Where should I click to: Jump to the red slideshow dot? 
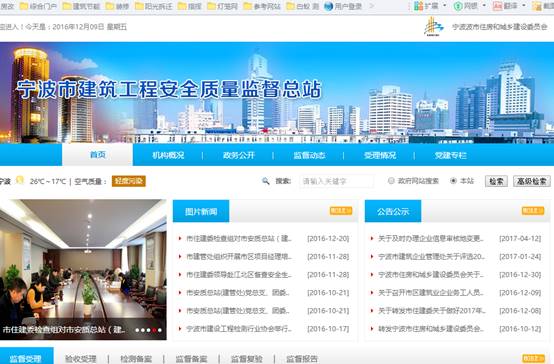point(154,330)
